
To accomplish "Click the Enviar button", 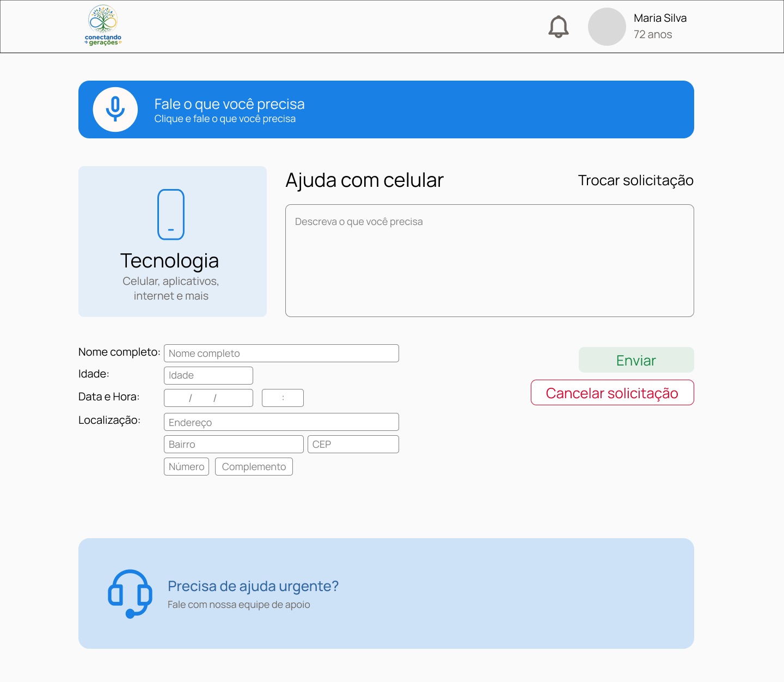I will (x=636, y=360).
